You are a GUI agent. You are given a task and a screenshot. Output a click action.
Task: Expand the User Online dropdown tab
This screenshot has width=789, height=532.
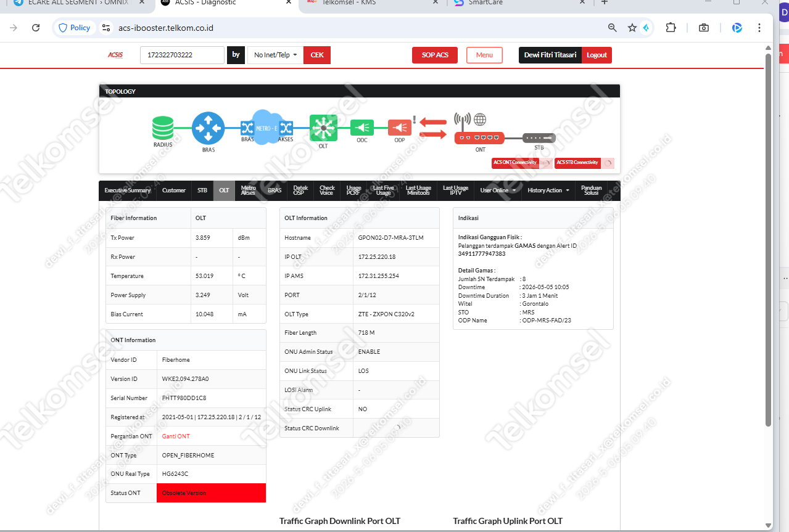498,190
